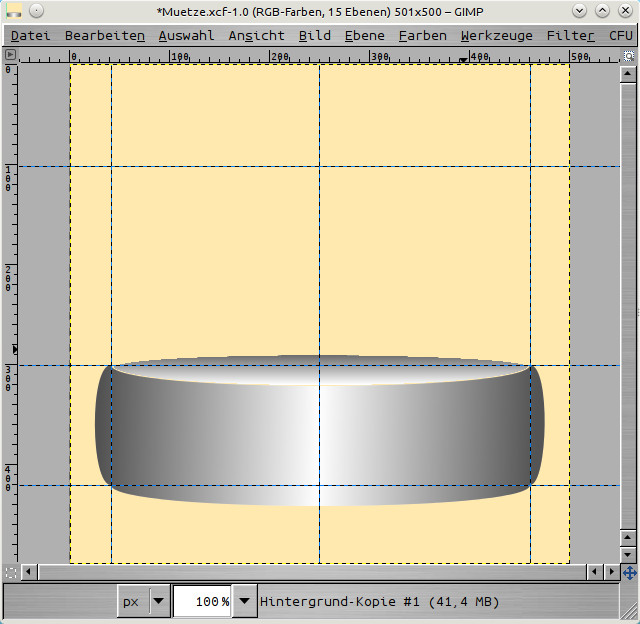
Task: Open the Bild menu
Action: point(314,36)
